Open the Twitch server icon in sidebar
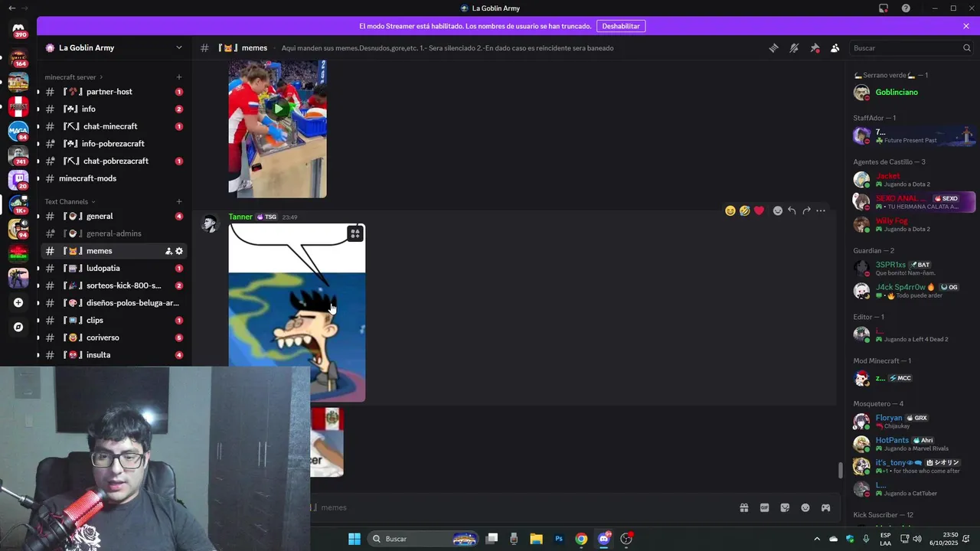The height and width of the screenshot is (551, 980). pos(18,179)
